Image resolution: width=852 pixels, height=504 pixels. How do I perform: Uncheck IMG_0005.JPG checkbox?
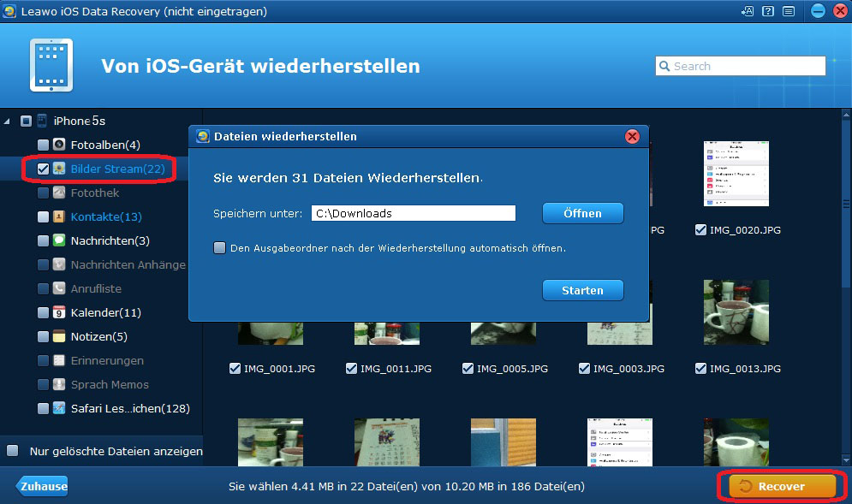[468, 368]
